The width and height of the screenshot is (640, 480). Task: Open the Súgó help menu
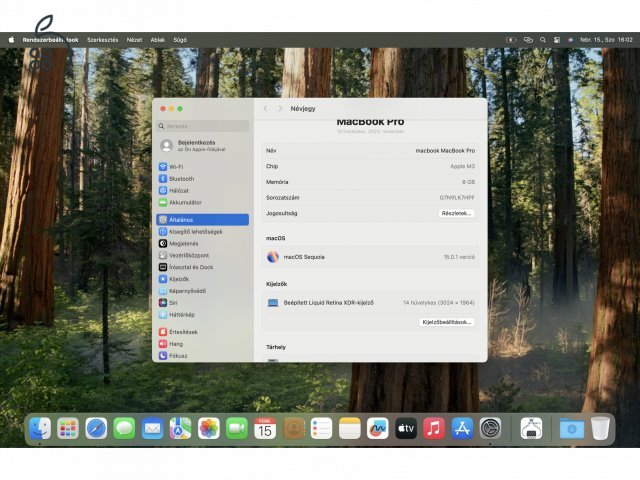coord(180,40)
